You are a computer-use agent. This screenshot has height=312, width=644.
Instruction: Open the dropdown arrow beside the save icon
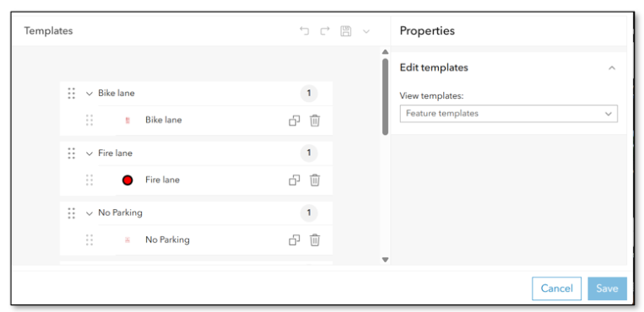pyautogui.click(x=366, y=31)
